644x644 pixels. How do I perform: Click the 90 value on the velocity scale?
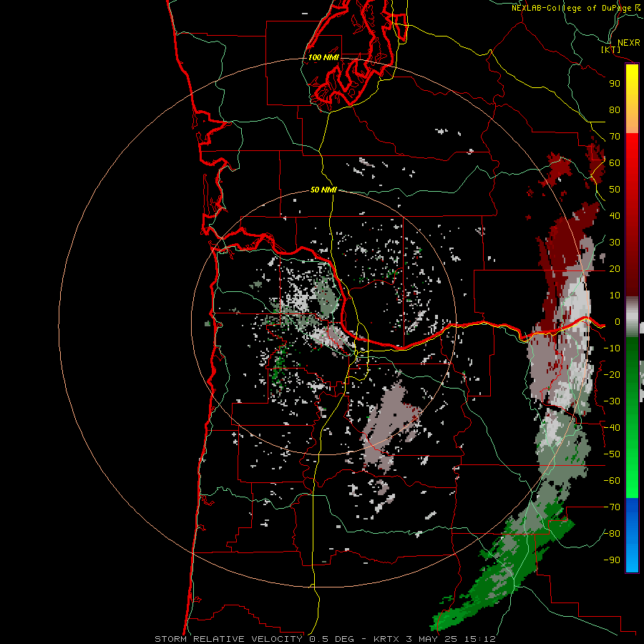[x=615, y=84]
